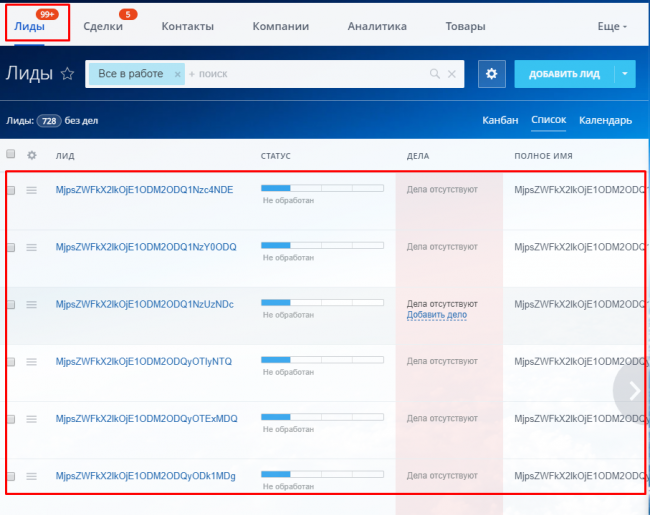
Task: Click the Добавить дело link
Action: coord(436,316)
